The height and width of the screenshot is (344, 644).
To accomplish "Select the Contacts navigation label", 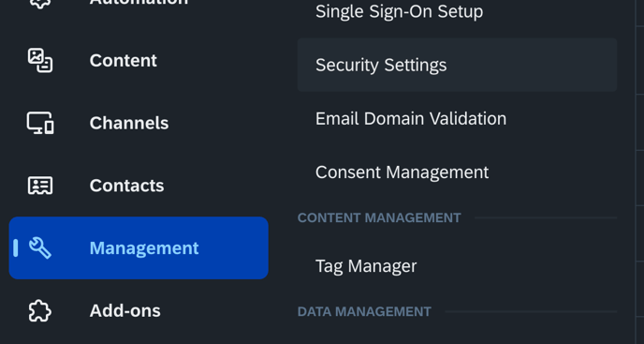I will click(126, 186).
